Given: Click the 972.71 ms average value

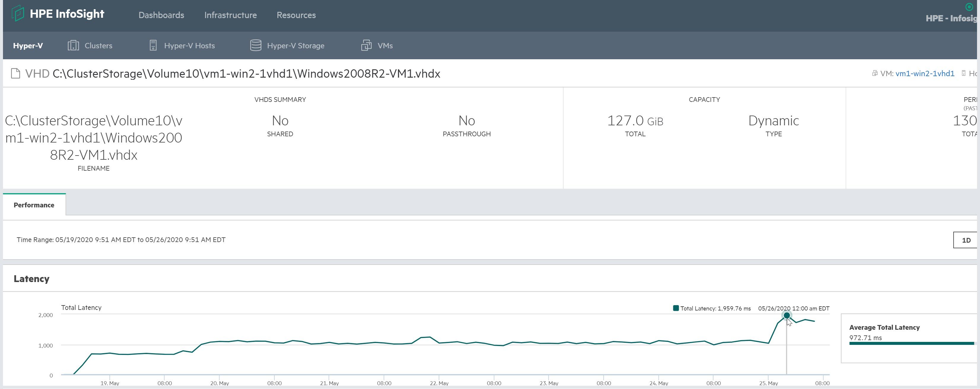Looking at the screenshot, I should point(866,338).
